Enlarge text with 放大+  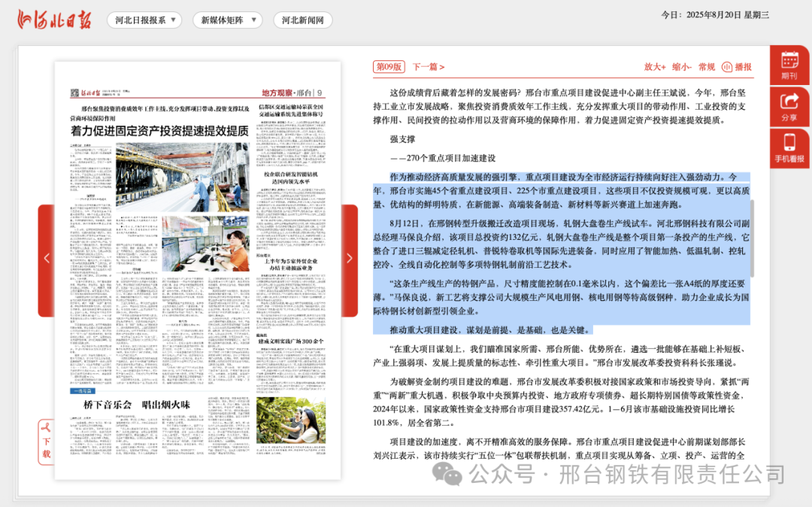(x=654, y=67)
